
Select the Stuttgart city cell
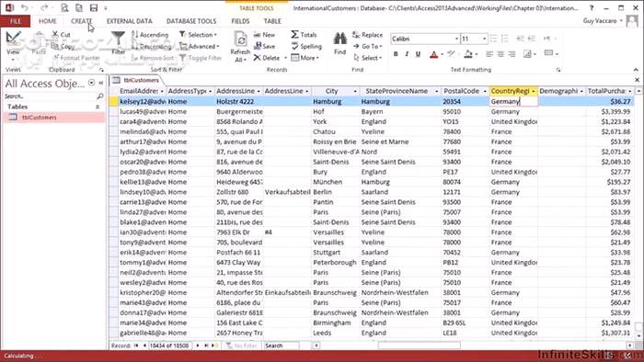[x=336, y=252]
